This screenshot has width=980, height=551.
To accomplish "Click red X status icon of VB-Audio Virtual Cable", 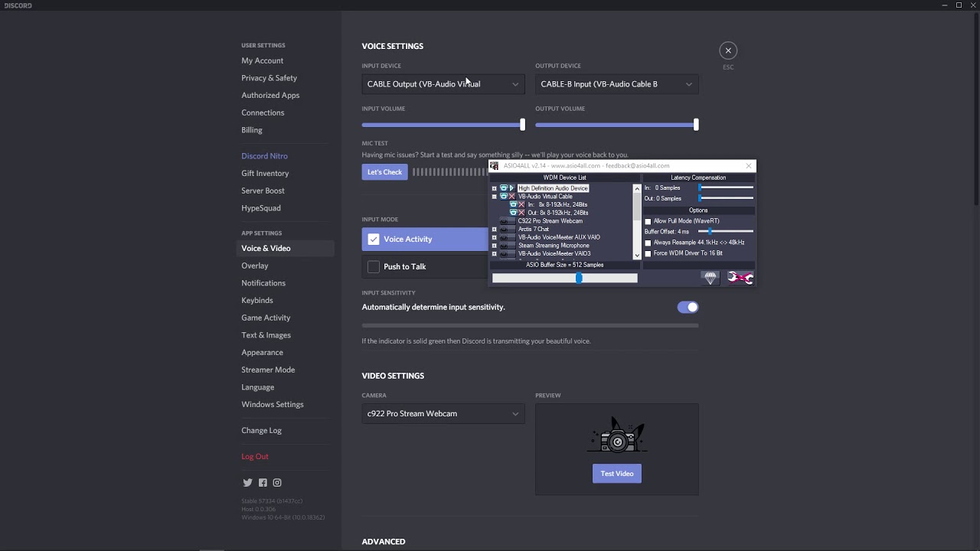I will coord(512,197).
